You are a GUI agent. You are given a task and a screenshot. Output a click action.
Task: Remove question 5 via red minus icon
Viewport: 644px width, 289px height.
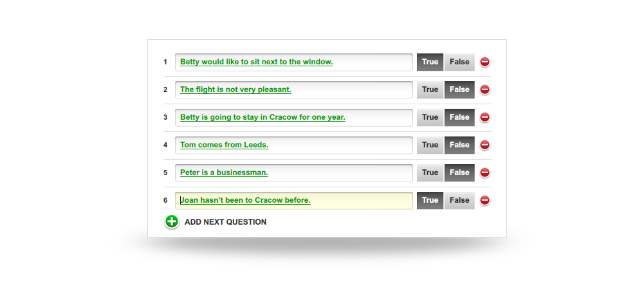(484, 172)
